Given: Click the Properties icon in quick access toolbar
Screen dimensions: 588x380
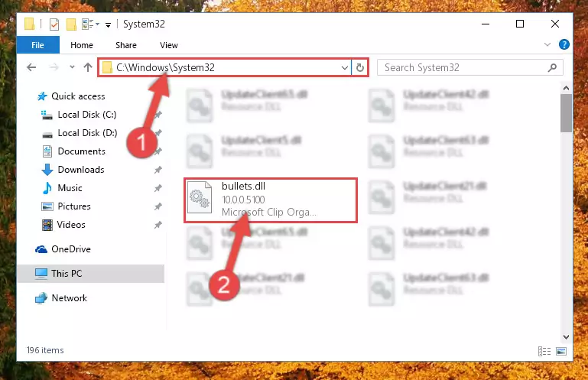Looking at the screenshot, I should pos(54,24).
